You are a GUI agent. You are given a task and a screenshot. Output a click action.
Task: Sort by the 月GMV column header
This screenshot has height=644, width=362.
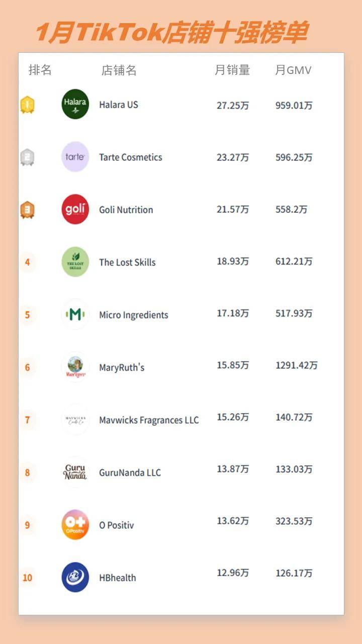tap(293, 70)
